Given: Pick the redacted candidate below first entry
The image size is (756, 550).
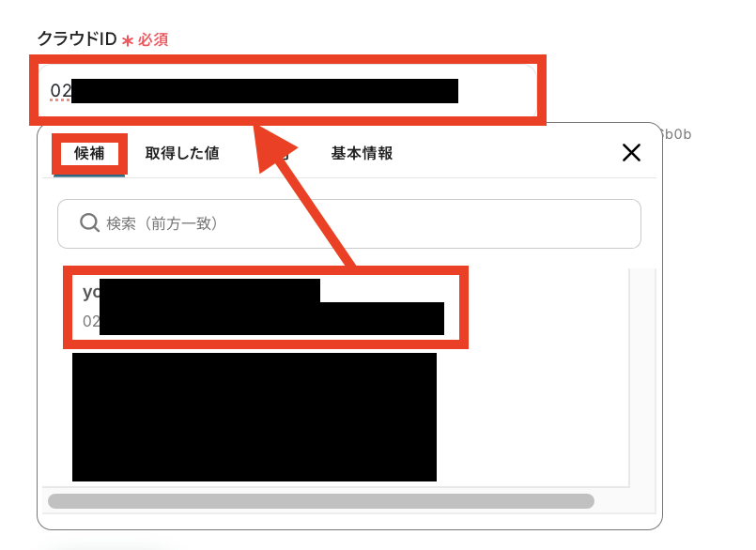Looking at the screenshot, I should 255,417.
